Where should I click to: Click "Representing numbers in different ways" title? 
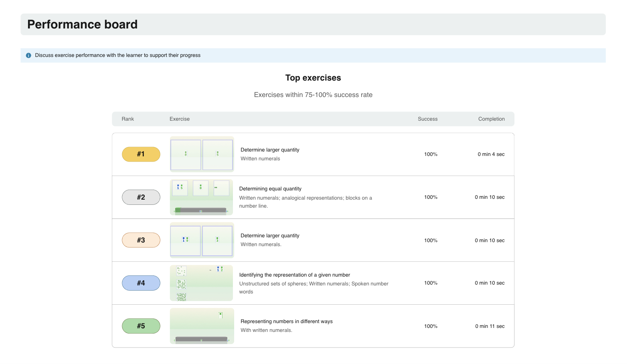(286, 322)
